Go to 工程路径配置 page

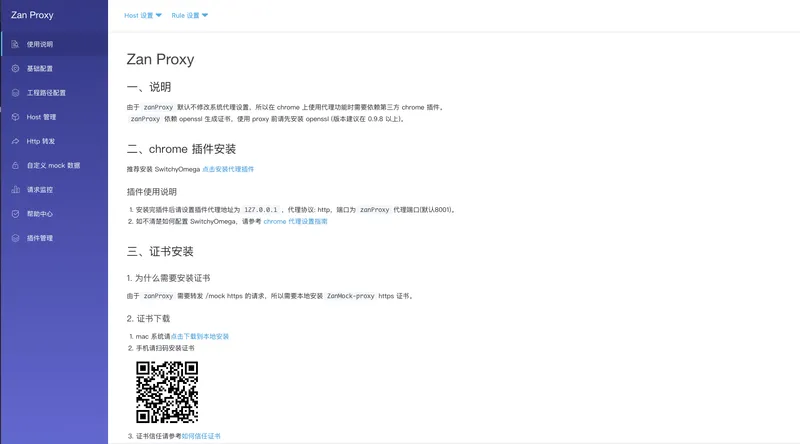click(54, 93)
